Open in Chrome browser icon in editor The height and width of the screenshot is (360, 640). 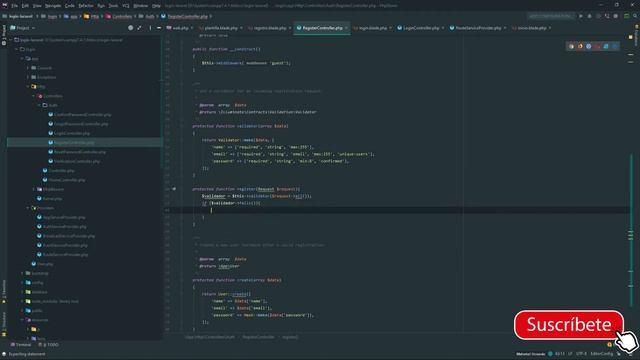[x=571, y=46]
